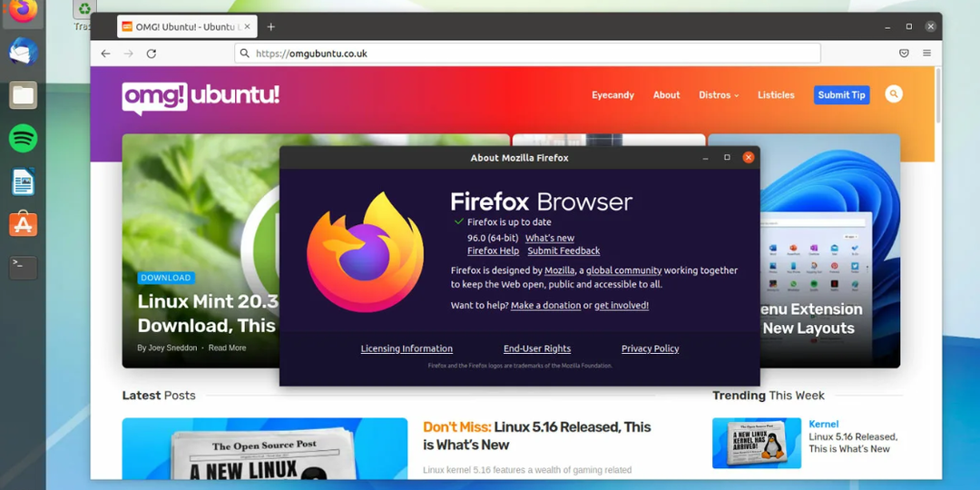Click the large Firefox logo in About dialog
The width and height of the screenshot is (980, 490).
click(x=365, y=252)
